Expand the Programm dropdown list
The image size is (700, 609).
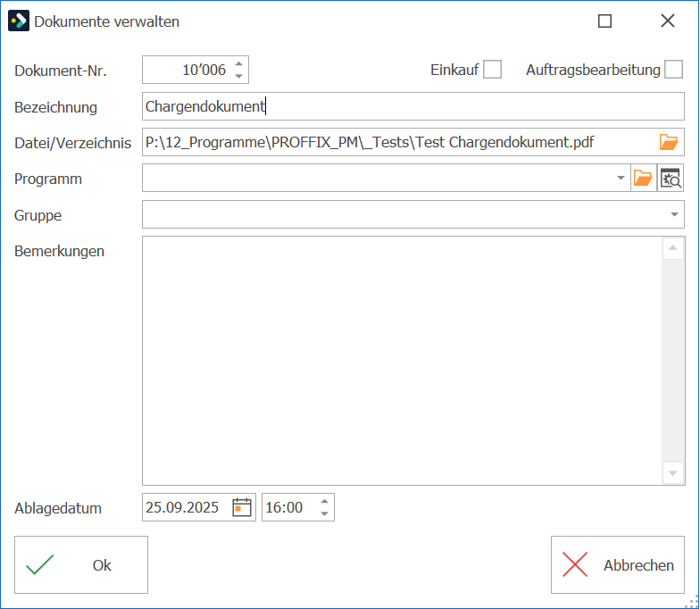click(x=621, y=178)
